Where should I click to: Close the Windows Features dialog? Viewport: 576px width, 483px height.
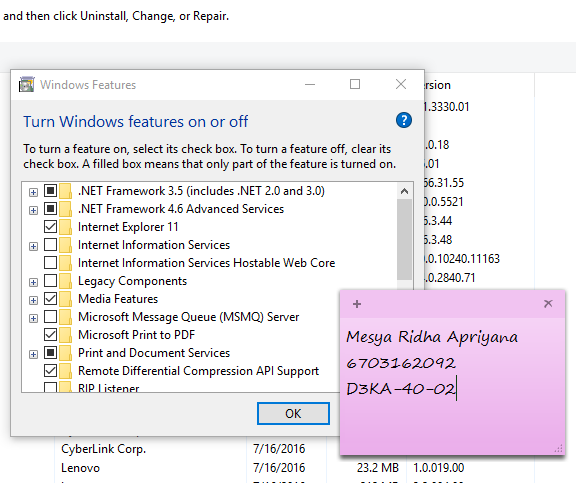click(x=401, y=84)
